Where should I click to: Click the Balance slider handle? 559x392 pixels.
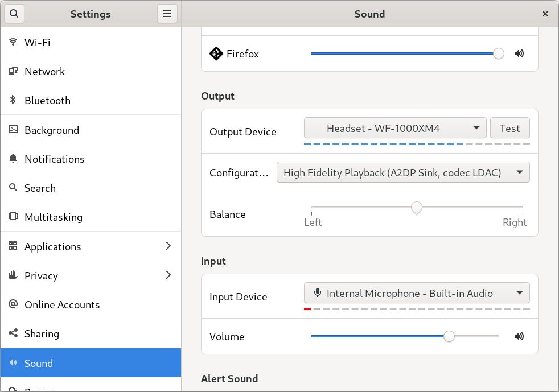(x=416, y=208)
